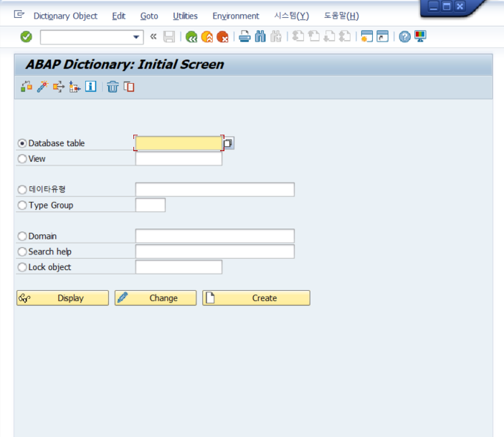The width and height of the screenshot is (504, 437).
Task: Click the Domain input field
Action: 214,236
